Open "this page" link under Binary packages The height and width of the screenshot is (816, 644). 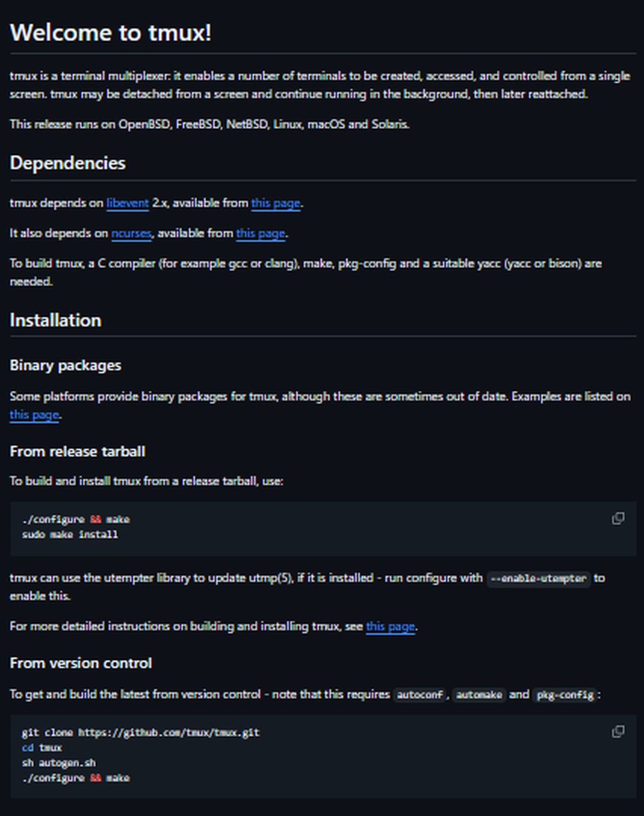tap(34, 415)
